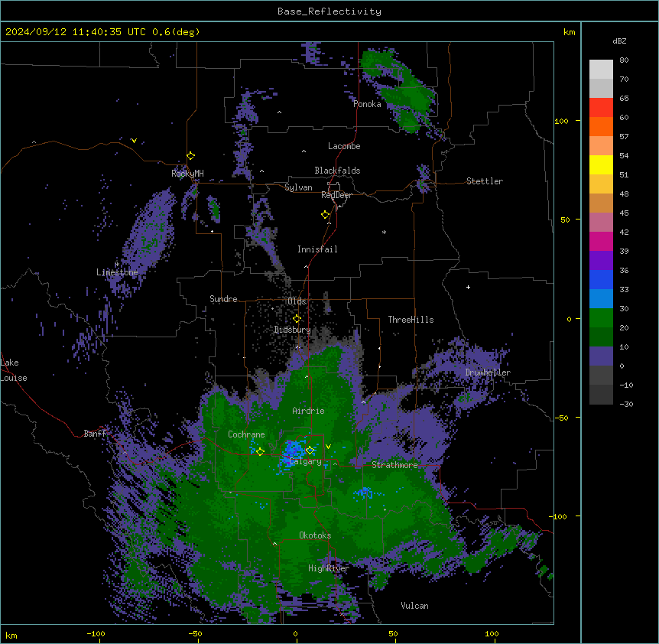Select the Okotoks city label
The image size is (659, 644).
pos(315,535)
